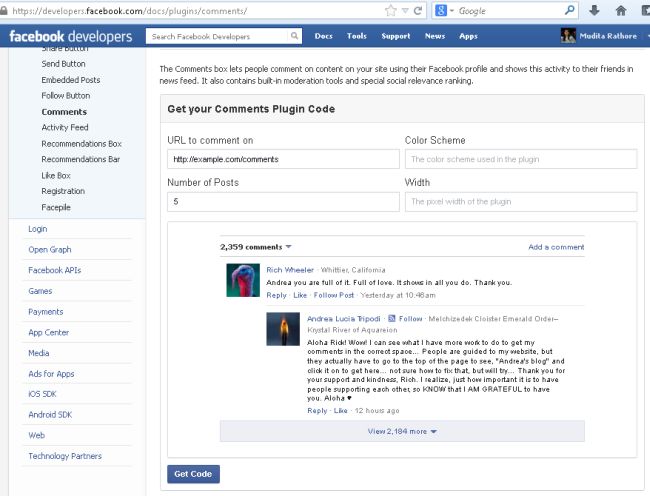Follow Andrea Lucia Tripodi
Screen dimensions: 650x496
point(410,319)
